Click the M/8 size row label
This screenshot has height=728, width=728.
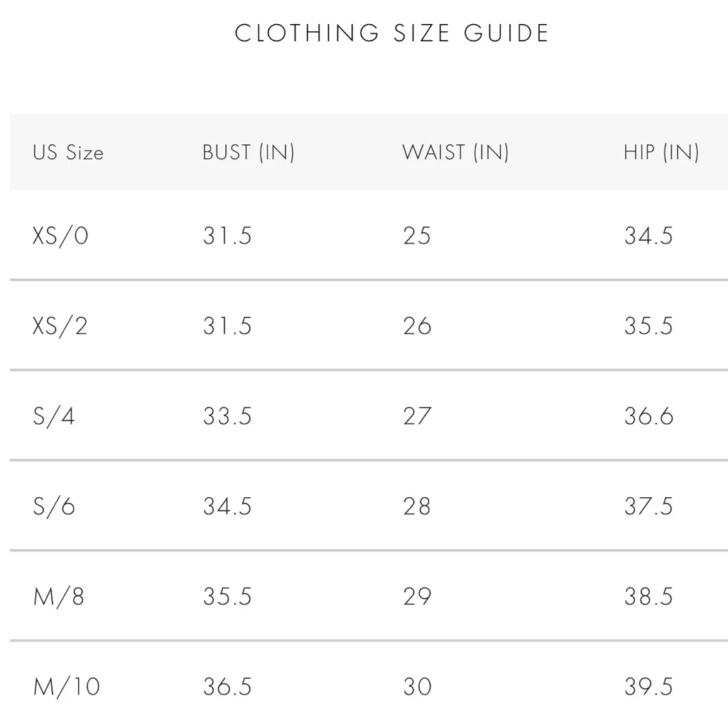pos(59,597)
